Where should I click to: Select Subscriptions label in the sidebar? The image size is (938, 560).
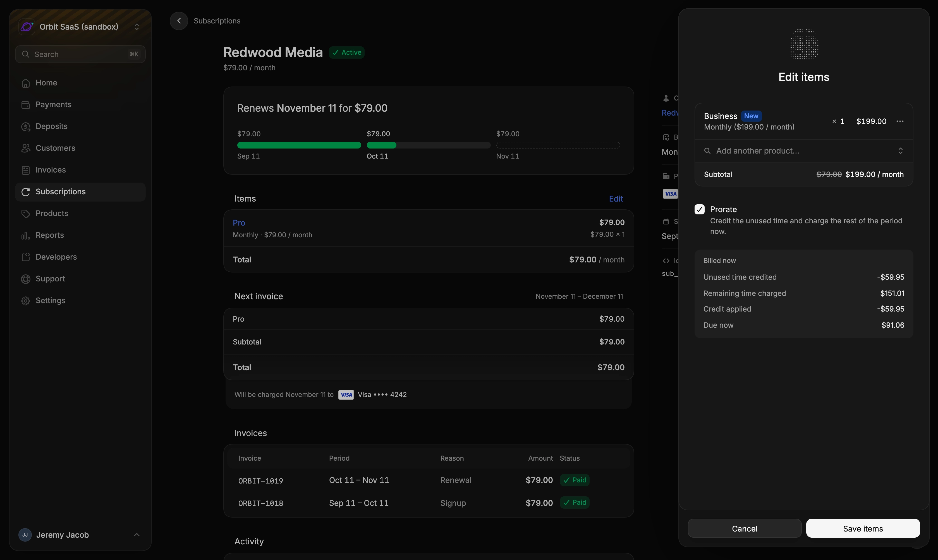coord(61,192)
